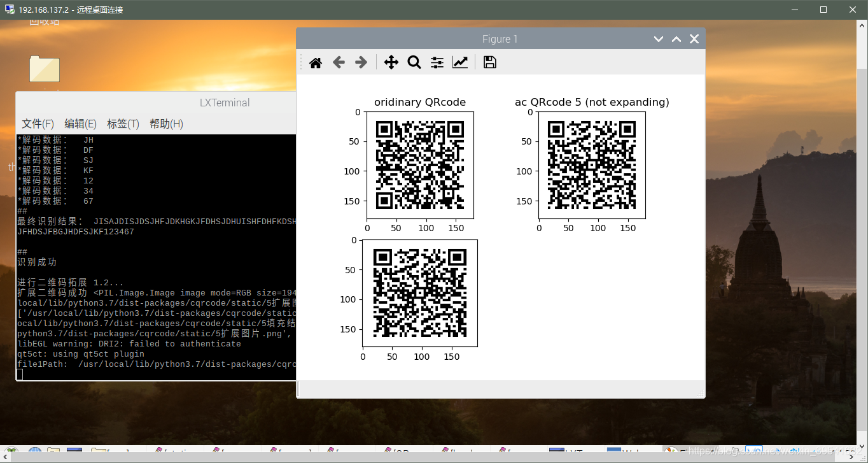Click the 'oridinary QRcode' plot title
Screen dimensions: 868x463
(420, 102)
